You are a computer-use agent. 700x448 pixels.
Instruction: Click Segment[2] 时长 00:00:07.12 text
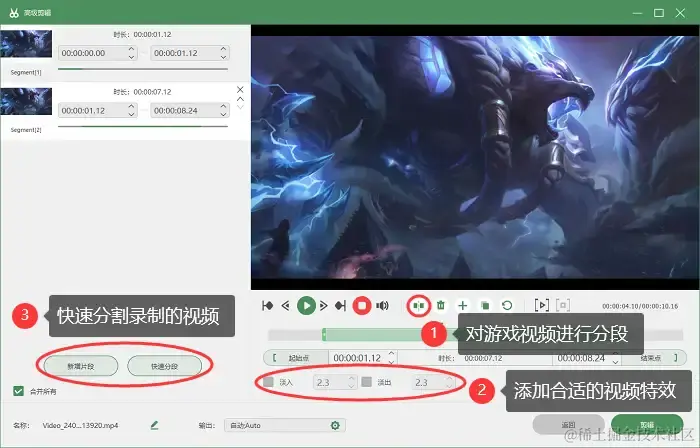coord(142,92)
